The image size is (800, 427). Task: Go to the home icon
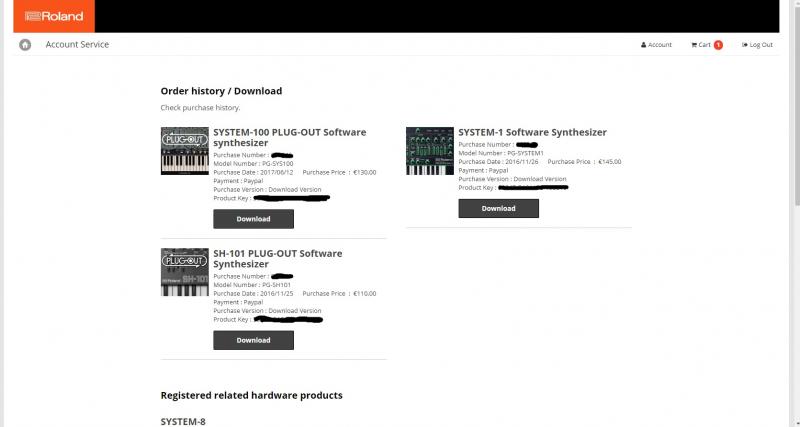25,45
